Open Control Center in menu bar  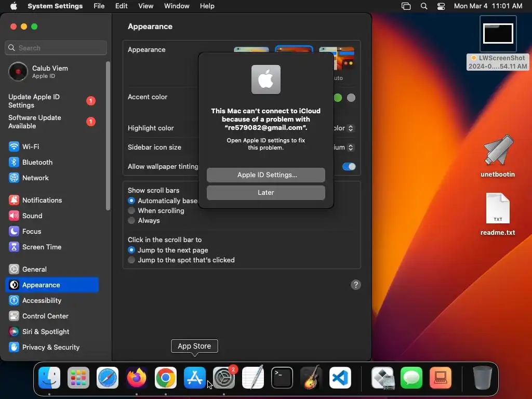click(441, 6)
